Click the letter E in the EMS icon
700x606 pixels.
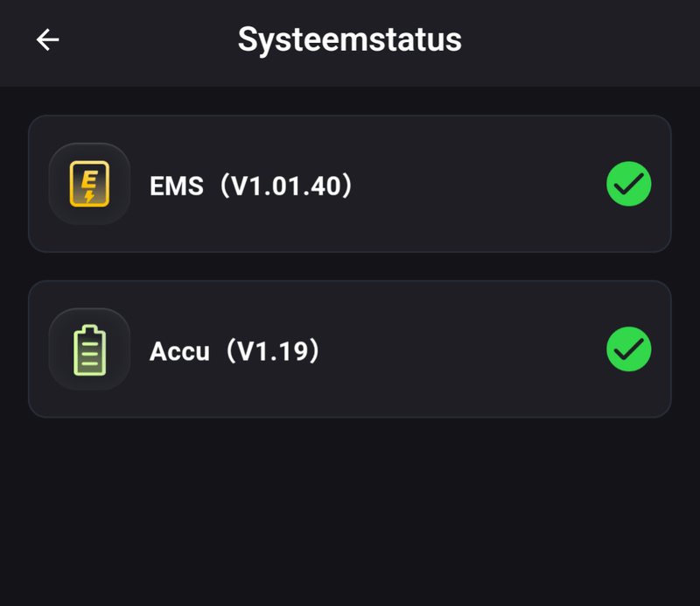(x=88, y=178)
